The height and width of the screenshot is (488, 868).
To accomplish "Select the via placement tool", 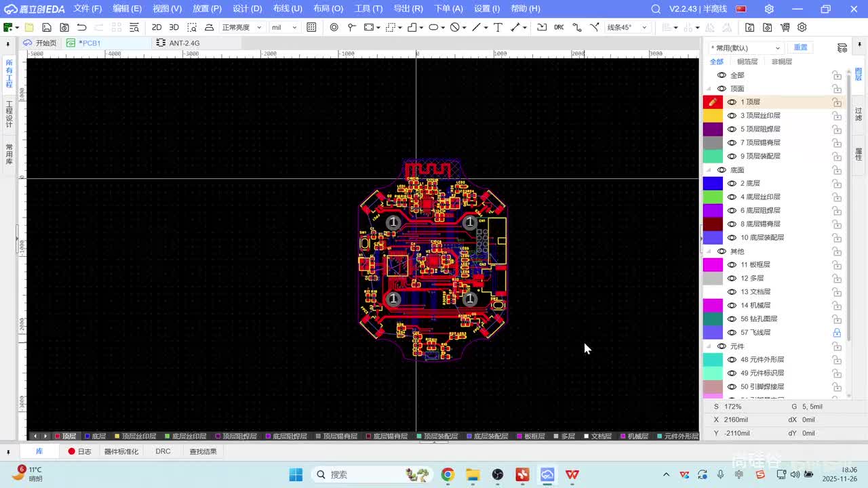I will click(334, 27).
